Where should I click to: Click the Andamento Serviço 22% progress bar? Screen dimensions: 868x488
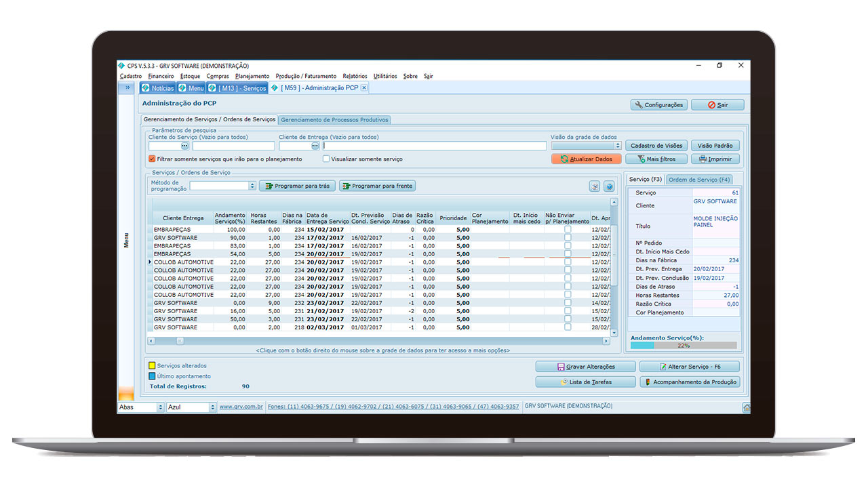[x=684, y=346]
